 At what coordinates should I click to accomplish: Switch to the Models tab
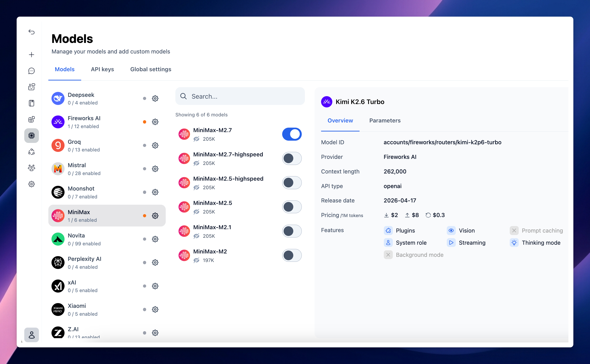click(65, 69)
